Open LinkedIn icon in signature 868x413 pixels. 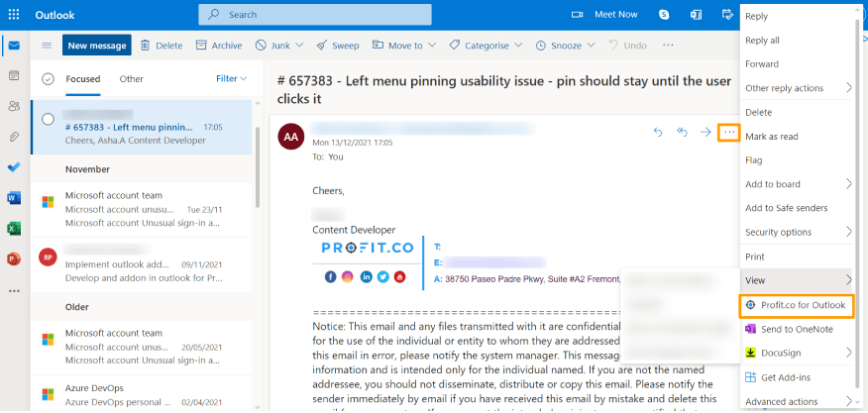pyautogui.click(x=366, y=276)
